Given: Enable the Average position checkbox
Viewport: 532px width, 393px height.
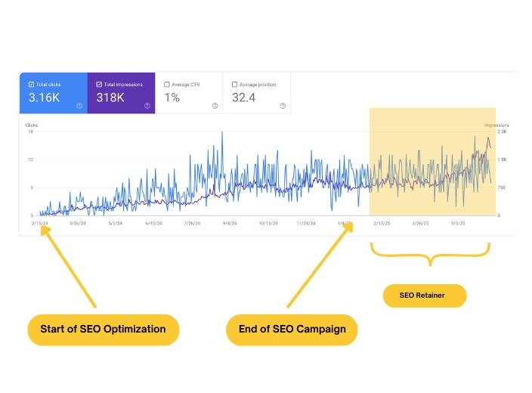Looking at the screenshot, I should [x=234, y=85].
